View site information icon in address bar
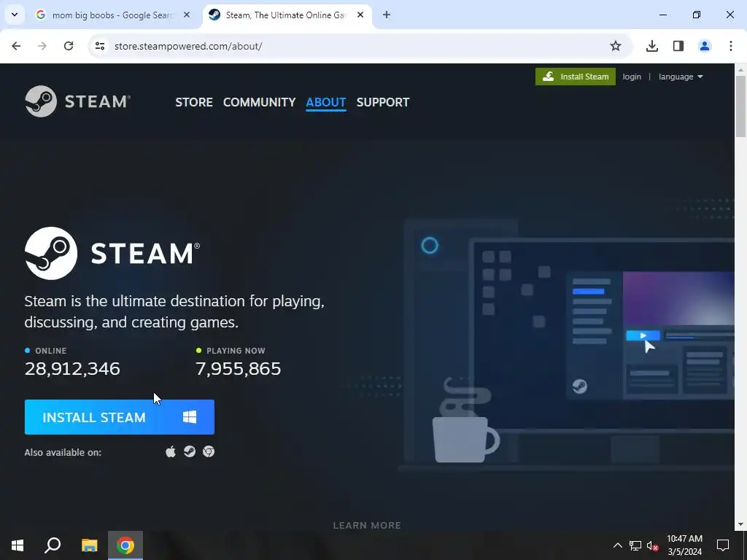 tap(100, 46)
